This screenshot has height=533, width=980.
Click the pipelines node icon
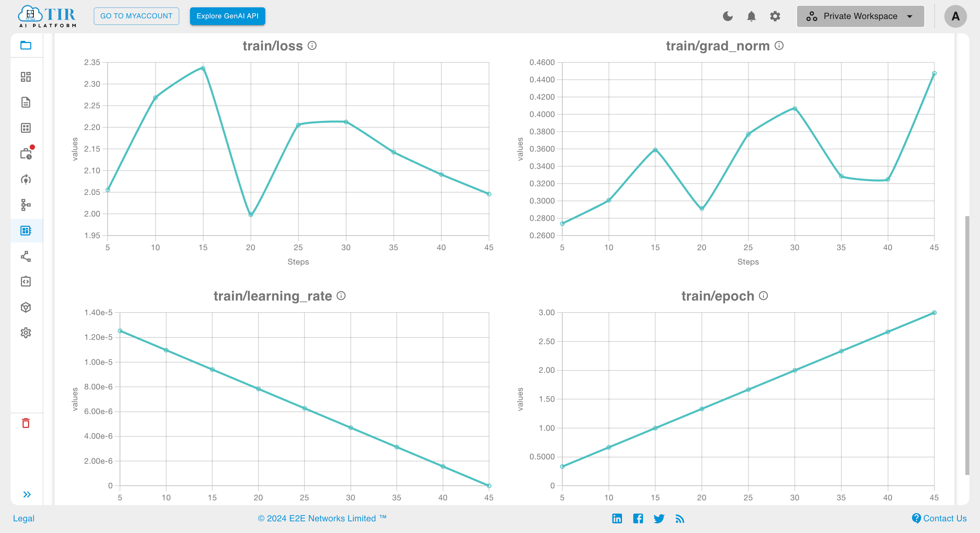tap(26, 205)
